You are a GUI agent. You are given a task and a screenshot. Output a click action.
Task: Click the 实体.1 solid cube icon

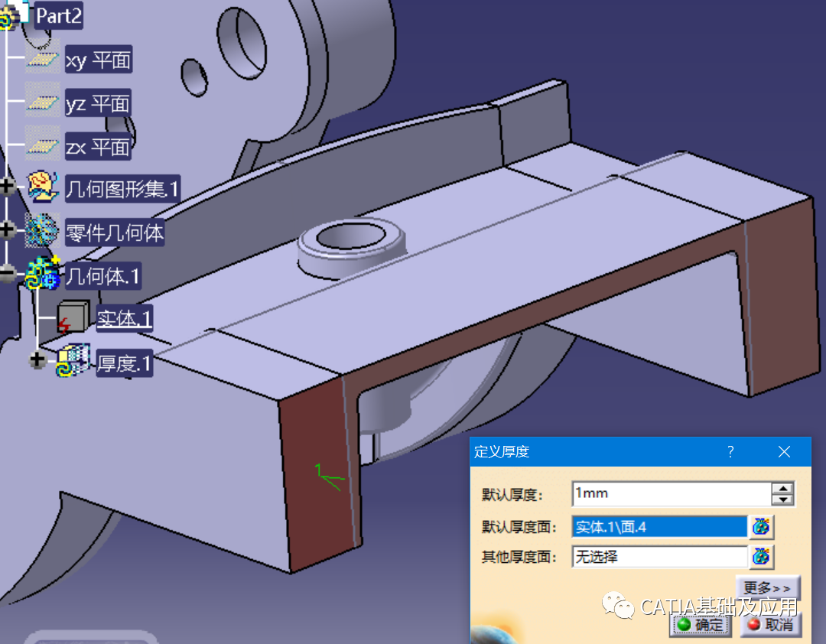(72, 317)
